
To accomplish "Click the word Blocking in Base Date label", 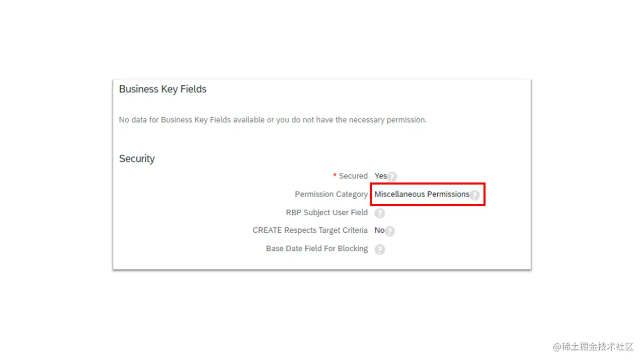I will (x=352, y=248).
